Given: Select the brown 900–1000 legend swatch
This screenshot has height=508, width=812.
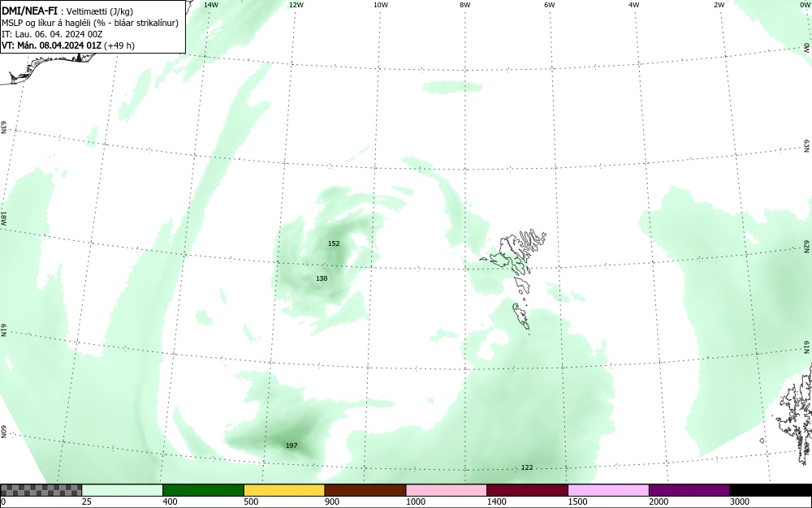Looking at the screenshot, I should point(365,490).
